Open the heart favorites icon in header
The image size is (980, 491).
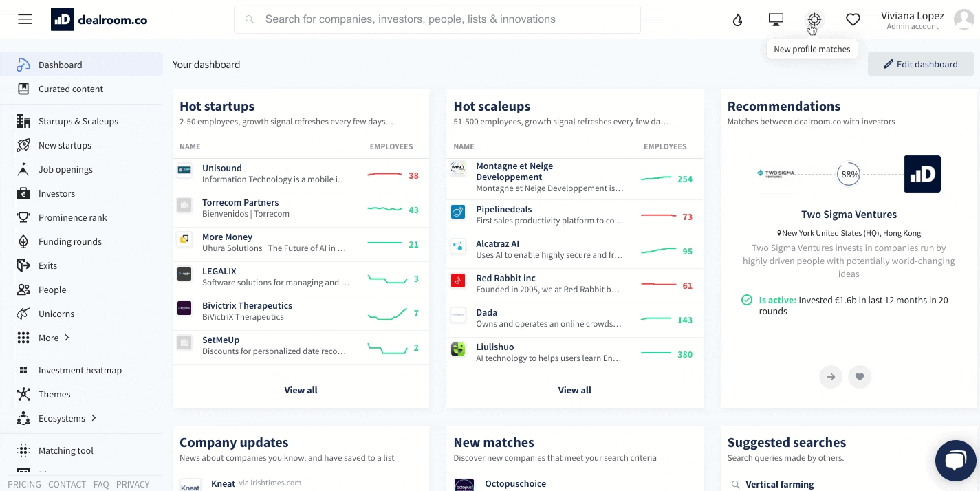[853, 20]
